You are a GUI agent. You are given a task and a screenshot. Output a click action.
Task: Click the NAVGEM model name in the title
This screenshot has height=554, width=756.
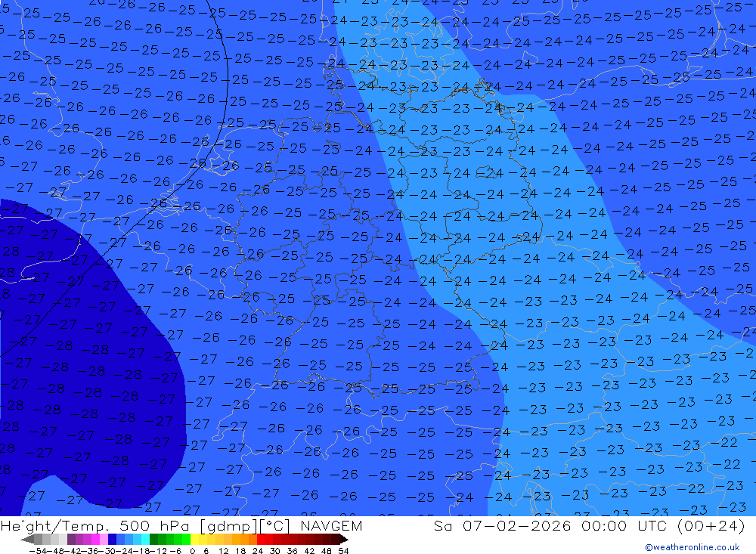click(331, 525)
